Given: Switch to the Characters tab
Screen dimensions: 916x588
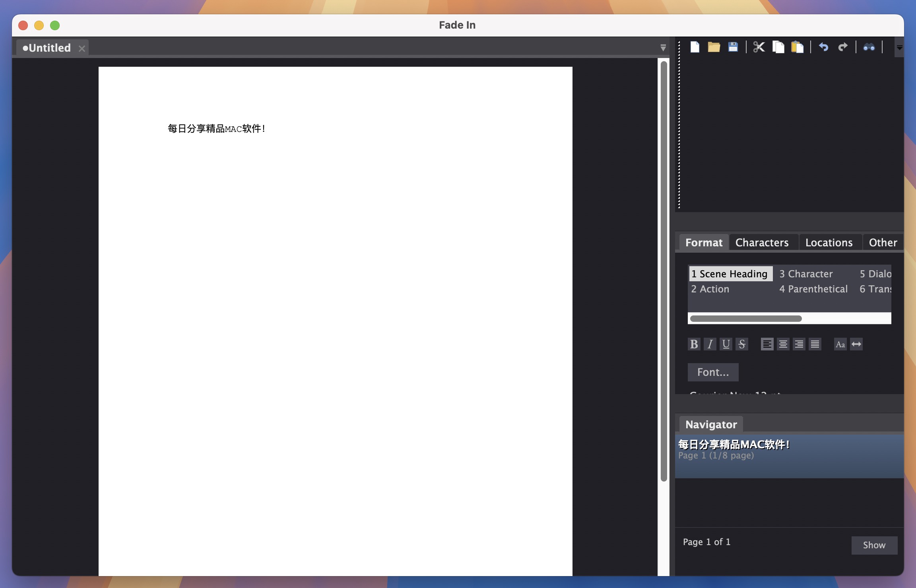Looking at the screenshot, I should [763, 242].
